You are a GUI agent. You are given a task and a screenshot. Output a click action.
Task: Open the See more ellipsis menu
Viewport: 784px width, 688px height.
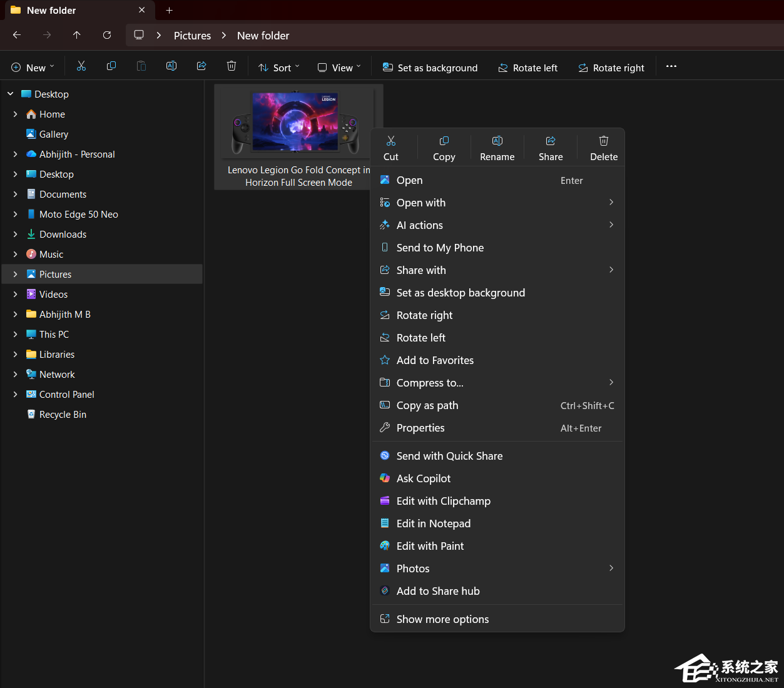(x=671, y=66)
